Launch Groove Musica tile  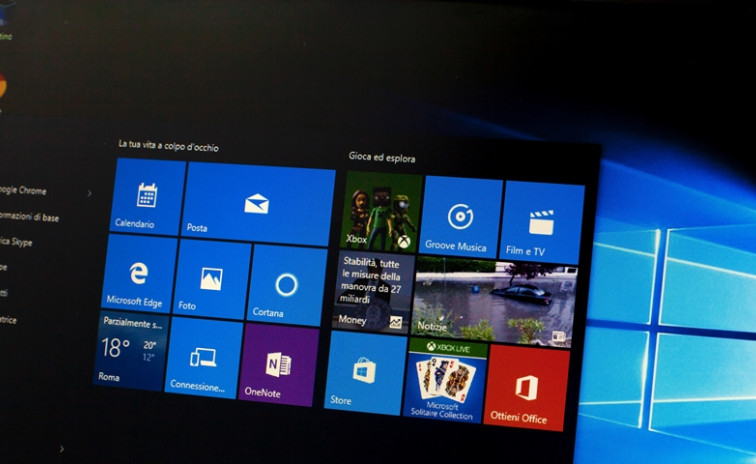[x=461, y=217]
